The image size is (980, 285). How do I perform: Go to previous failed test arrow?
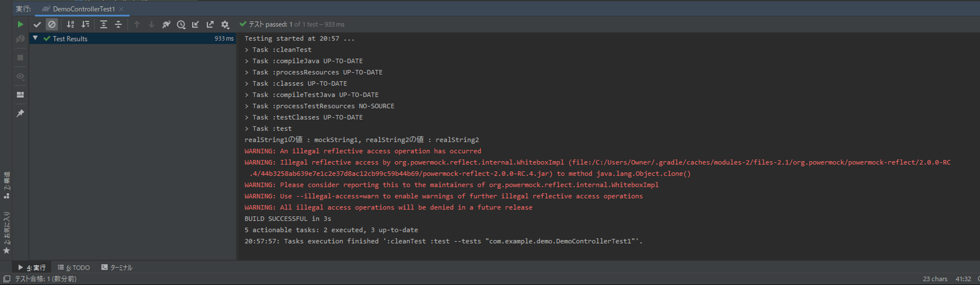point(137,24)
